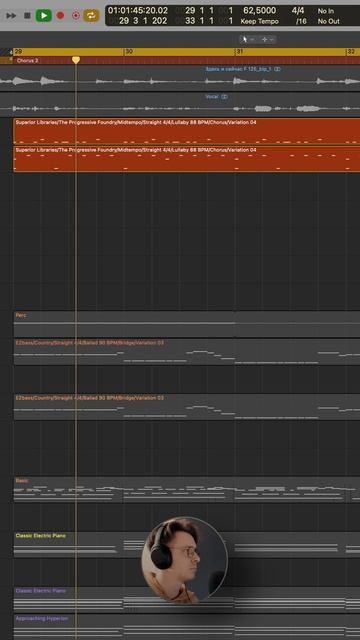Click the bar position display 29 3 1 202
Viewport: 360px width, 640px height.
click(143, 21)
